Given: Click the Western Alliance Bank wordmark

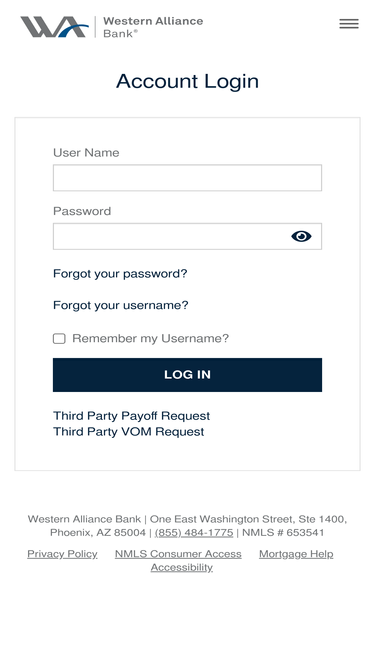Looking at the screenshot, I should 153,27.
